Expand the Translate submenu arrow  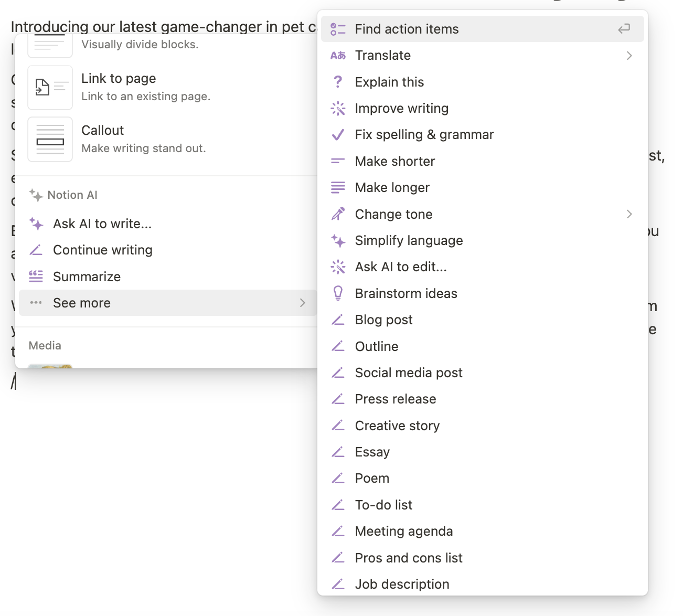(629, 56)
